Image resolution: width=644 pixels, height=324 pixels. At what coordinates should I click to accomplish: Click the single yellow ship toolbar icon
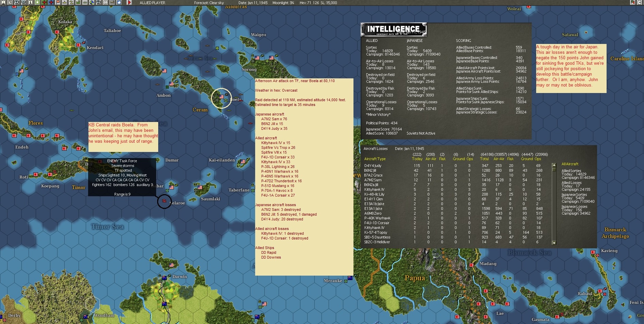[x=64, y=2]
